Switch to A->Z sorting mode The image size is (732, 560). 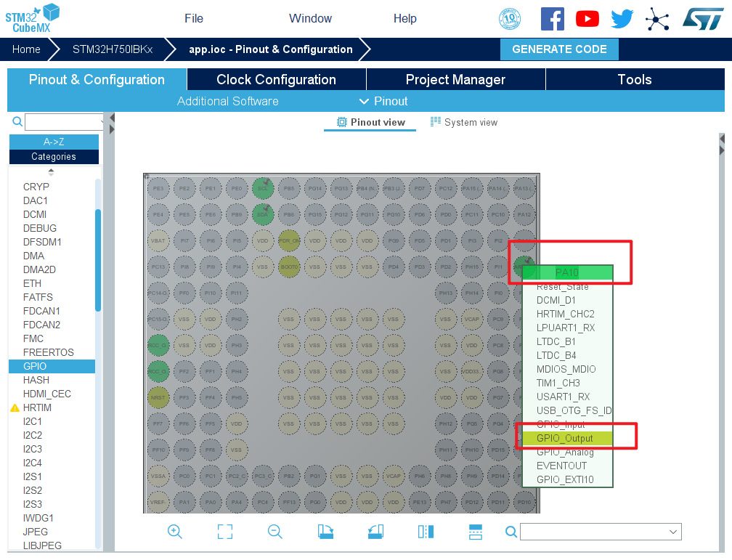click(x=54, y=142)
